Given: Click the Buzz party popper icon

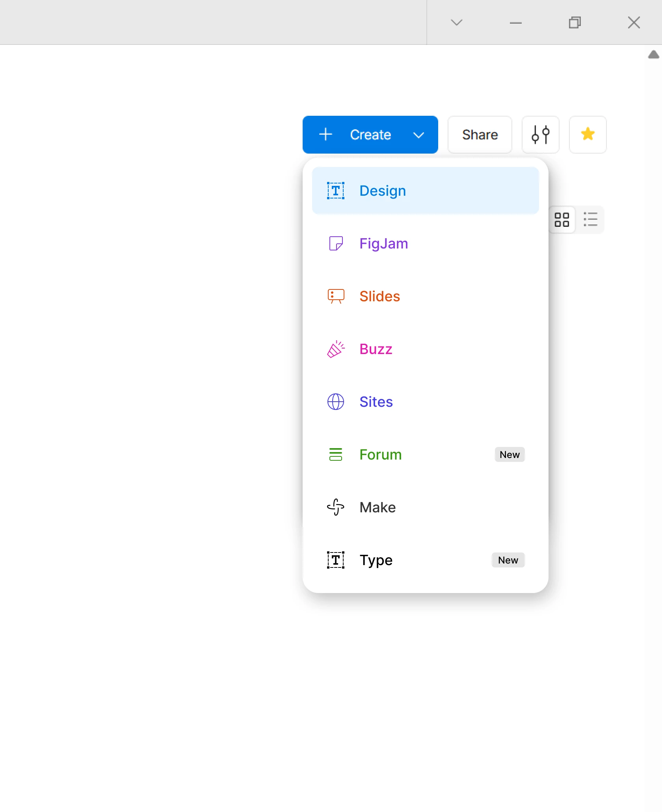Looking at the screenshot, I should [x=336, y=349].
